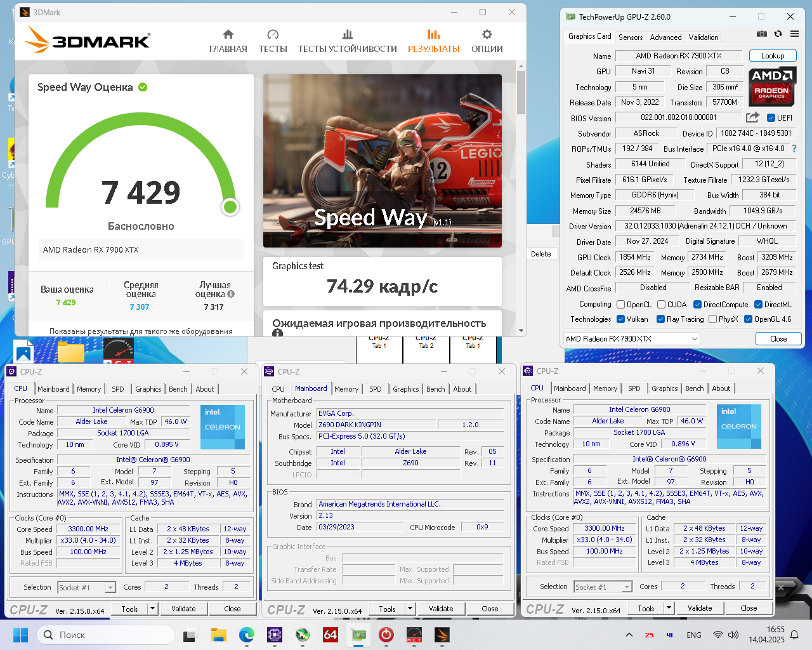Toggle the UEFI checkbox in GPU-Z
Viewport: 812px width, 650px height.
tap(771, 117)
